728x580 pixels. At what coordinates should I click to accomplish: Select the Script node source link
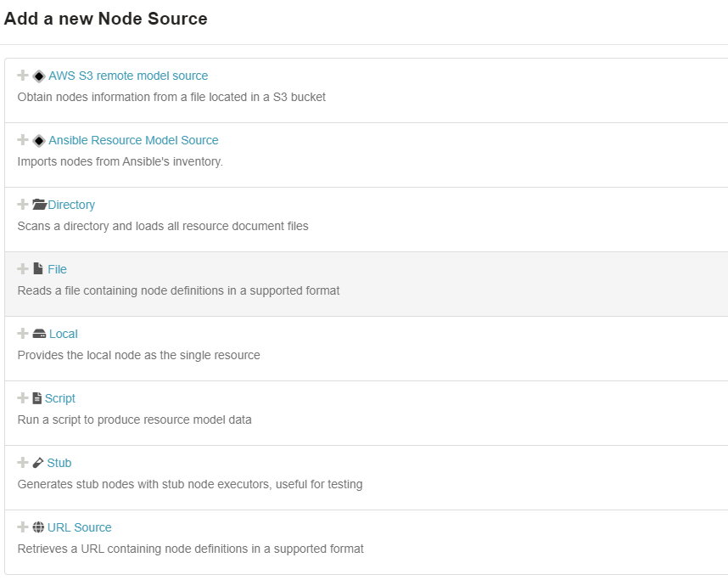(x=60, y=398)
